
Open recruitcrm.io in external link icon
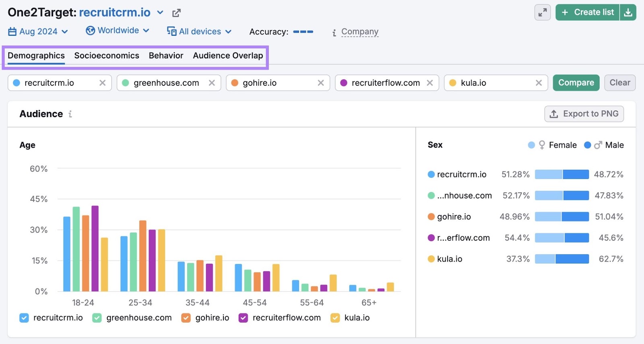[176, 13]
